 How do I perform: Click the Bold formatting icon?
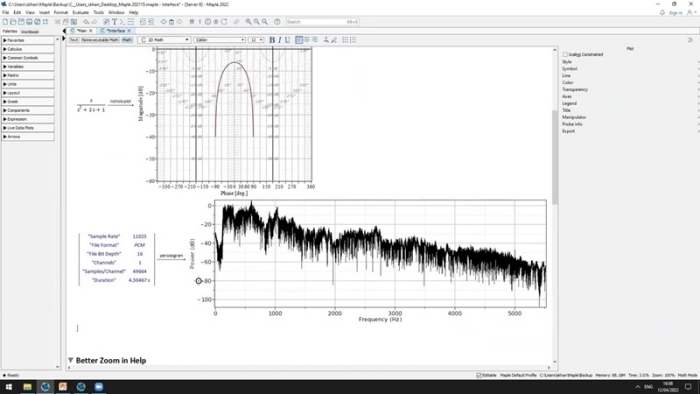click(272, 40)
